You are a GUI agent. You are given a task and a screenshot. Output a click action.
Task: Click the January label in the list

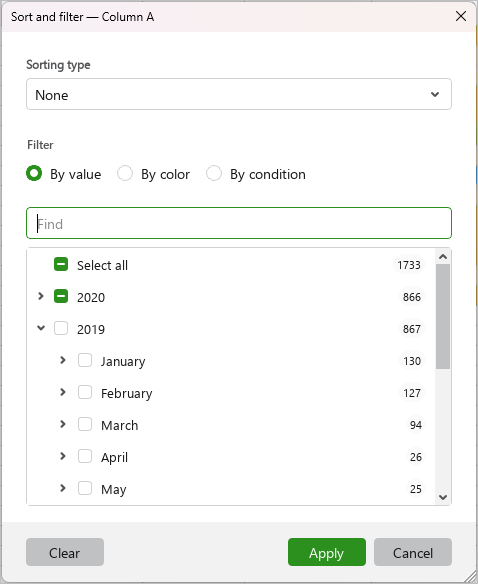coord(123,362)
